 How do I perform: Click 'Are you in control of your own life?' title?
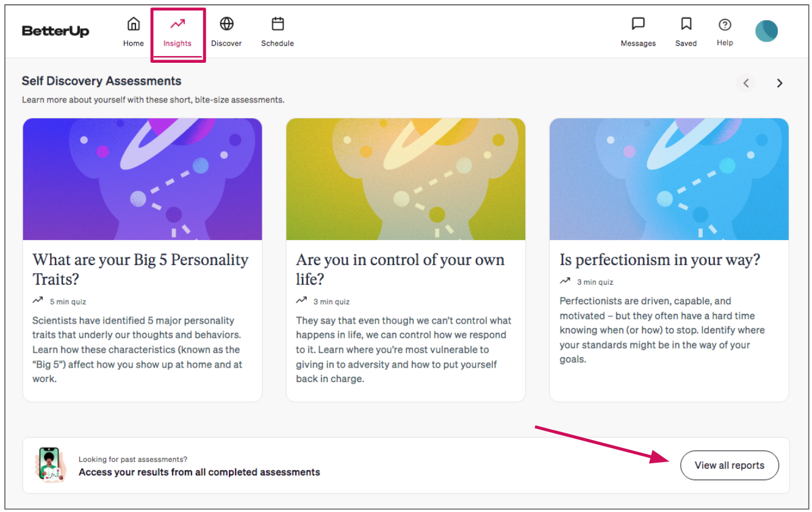pos(400,269)
